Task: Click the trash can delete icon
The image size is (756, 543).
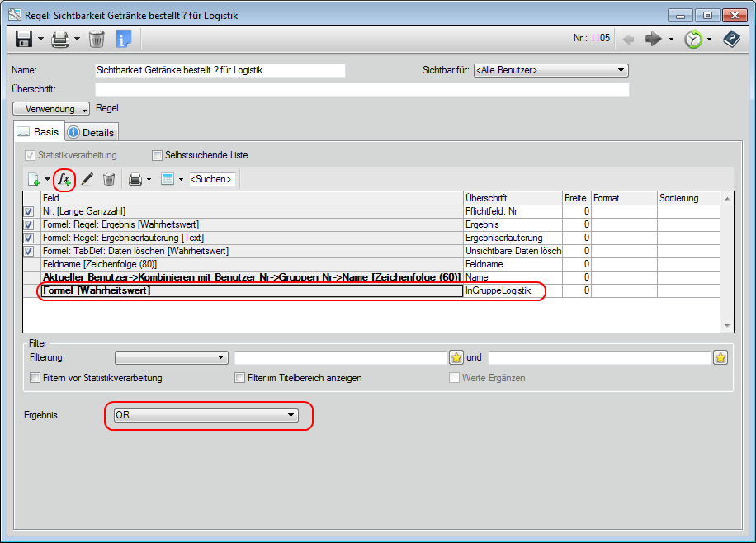Action: pyautogui.click(x=97, y=39)
